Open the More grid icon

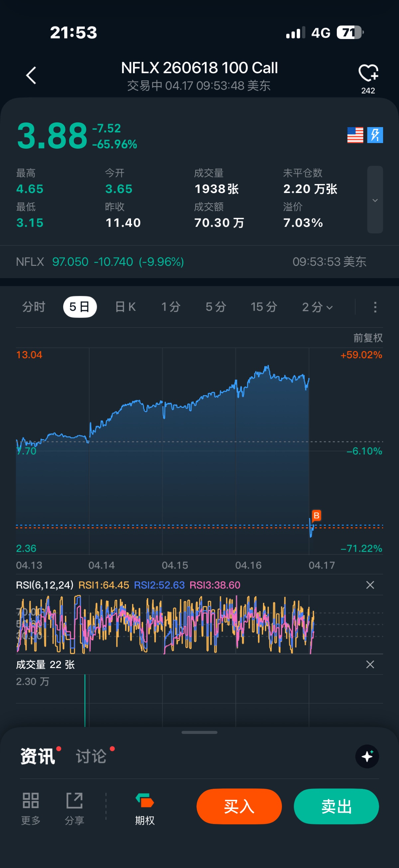[x=31, y=806]
